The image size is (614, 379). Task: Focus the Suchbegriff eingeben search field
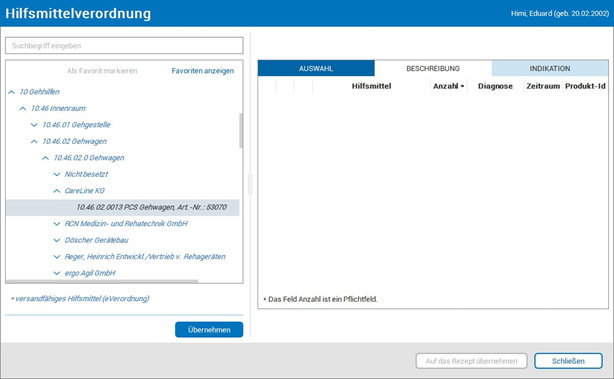pos(124,45)
